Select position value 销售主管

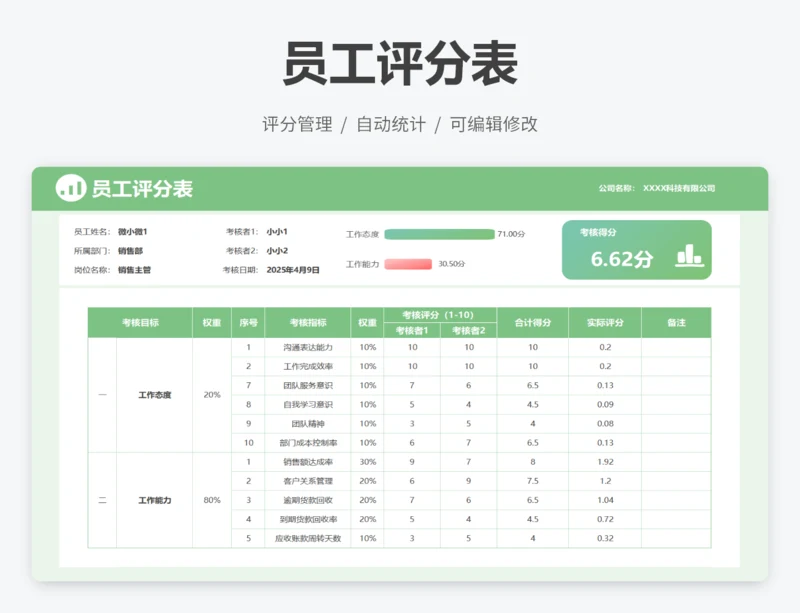[x=135, y=270]
